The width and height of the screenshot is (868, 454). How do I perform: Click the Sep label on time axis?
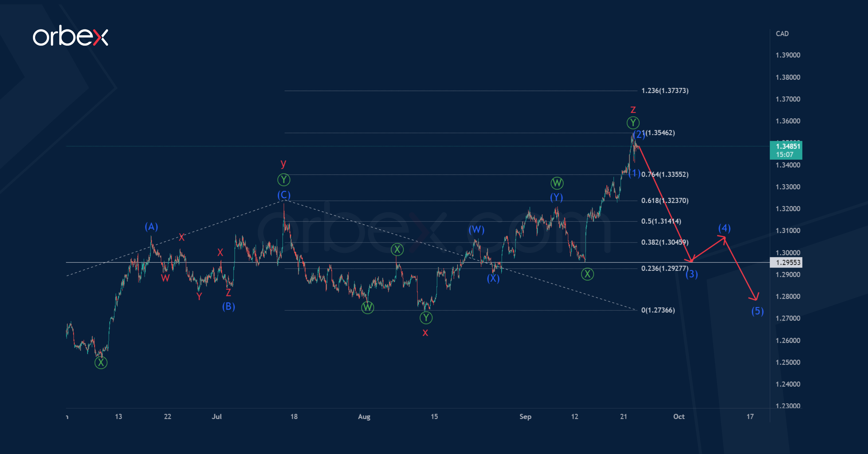tap(525, 417)
